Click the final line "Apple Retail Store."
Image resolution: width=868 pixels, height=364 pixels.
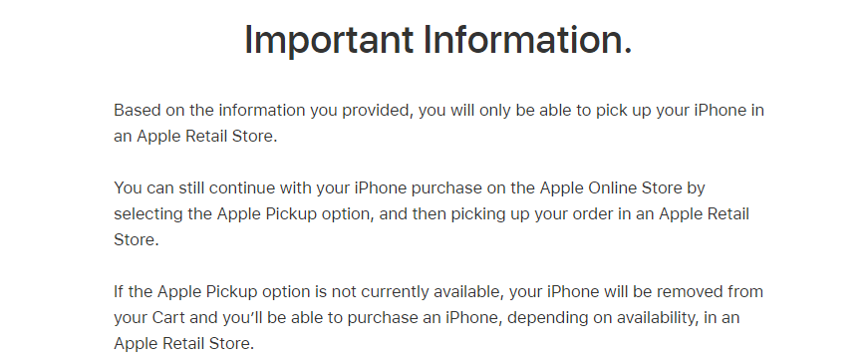coord(183,343)
